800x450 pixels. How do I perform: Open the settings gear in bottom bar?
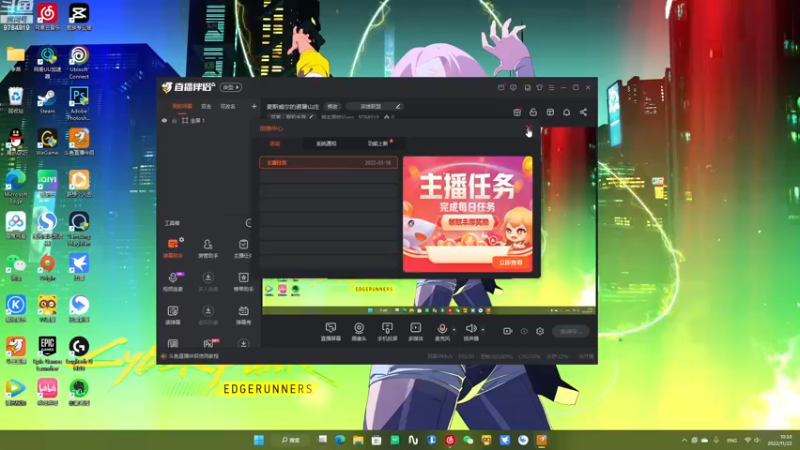point(540,331)
